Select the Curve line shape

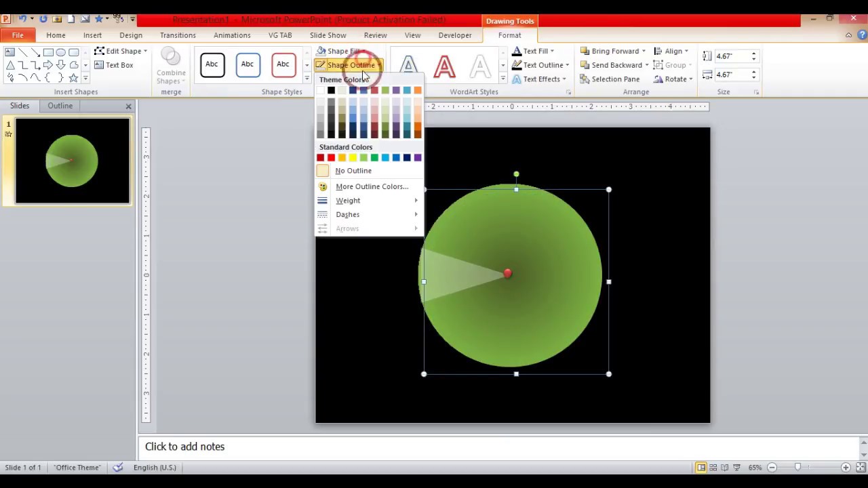pos(35,77)
